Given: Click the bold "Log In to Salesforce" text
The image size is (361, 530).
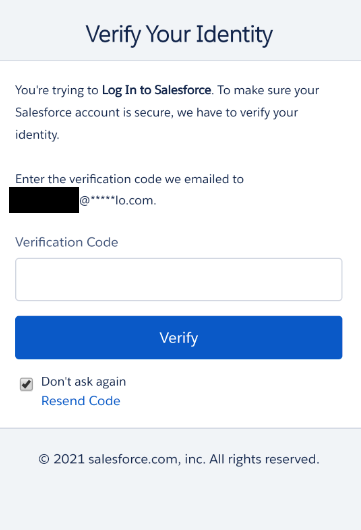Looking at the screenshot, I should tap(157, 90).
